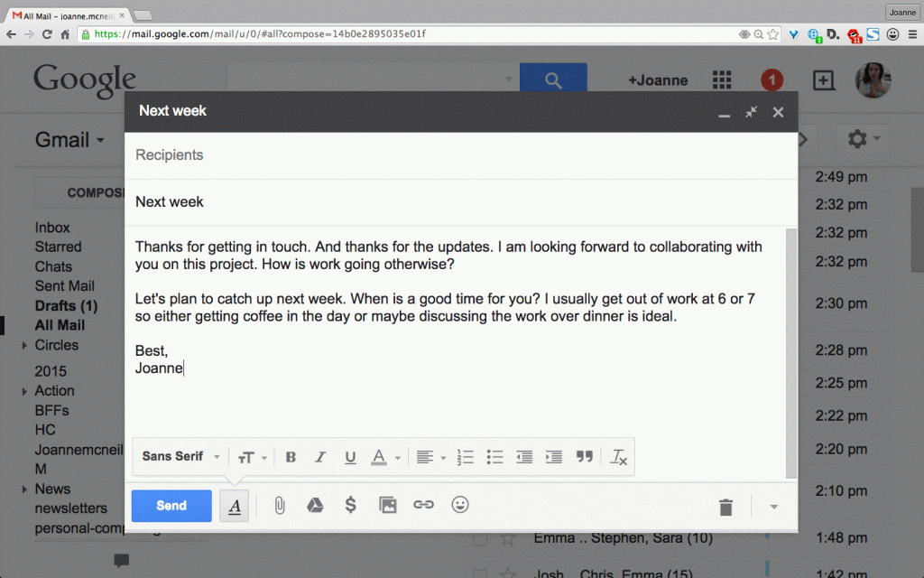The height and width of the screenshot is (578, 924).
Task: Open the Sent Mail folder
Action: point(65,286)
